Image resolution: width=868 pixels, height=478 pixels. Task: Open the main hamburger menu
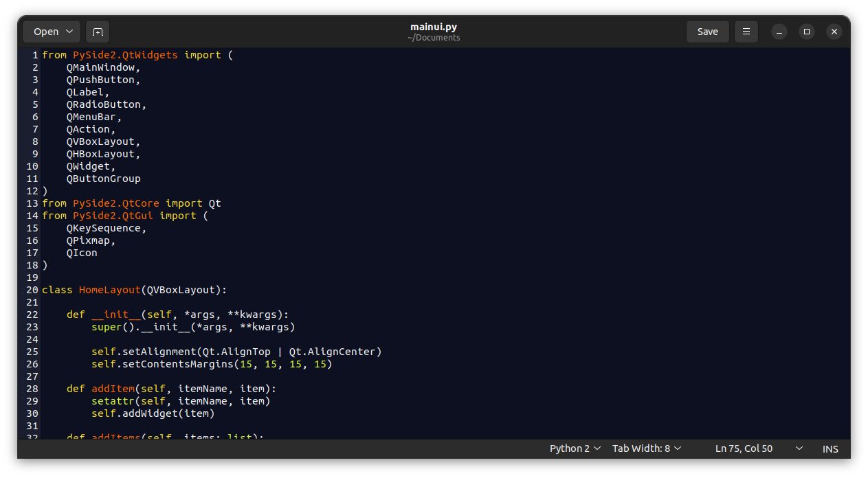tap(746, 31)
